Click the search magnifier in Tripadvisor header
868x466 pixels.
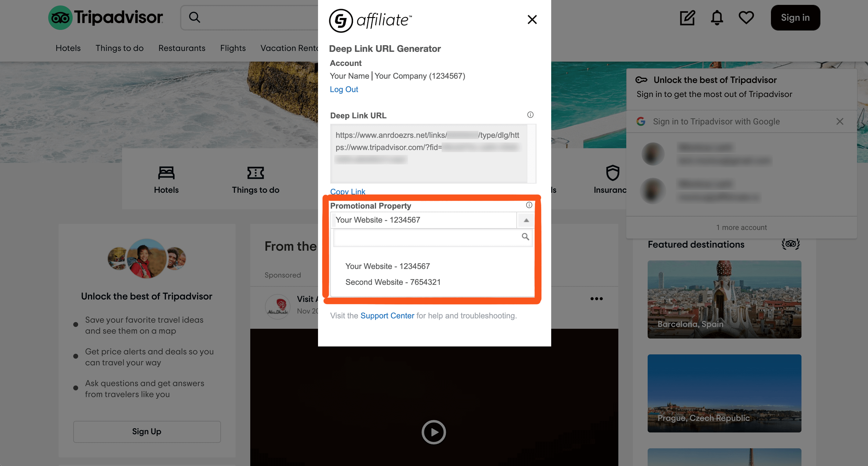point(194,17)
